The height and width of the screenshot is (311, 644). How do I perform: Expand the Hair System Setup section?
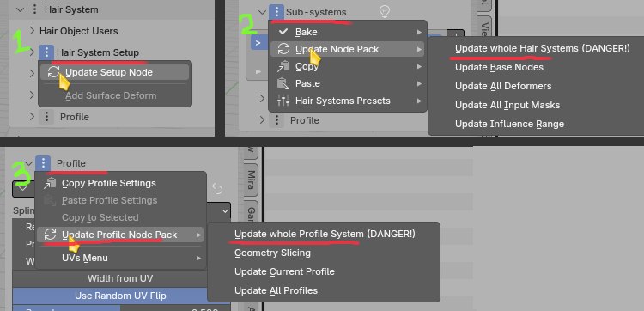(32, 52)
